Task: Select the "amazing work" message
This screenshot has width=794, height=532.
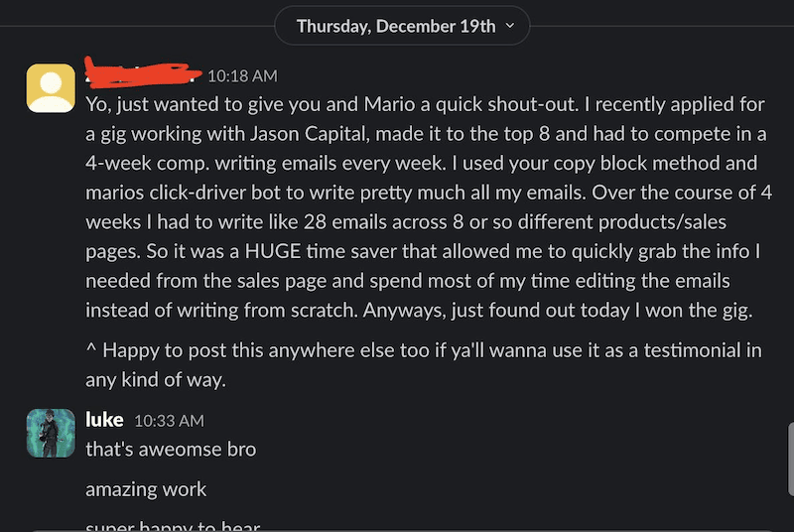Action: 146,489
